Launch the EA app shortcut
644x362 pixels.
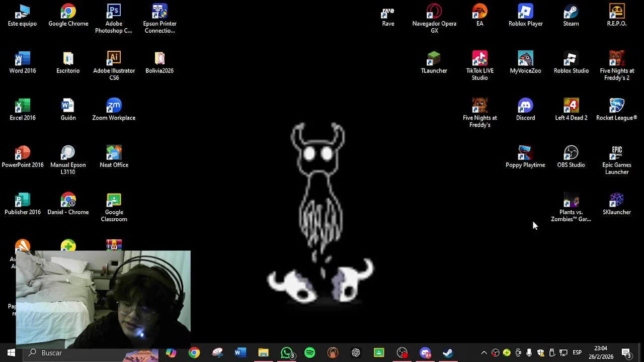[479, 16]
